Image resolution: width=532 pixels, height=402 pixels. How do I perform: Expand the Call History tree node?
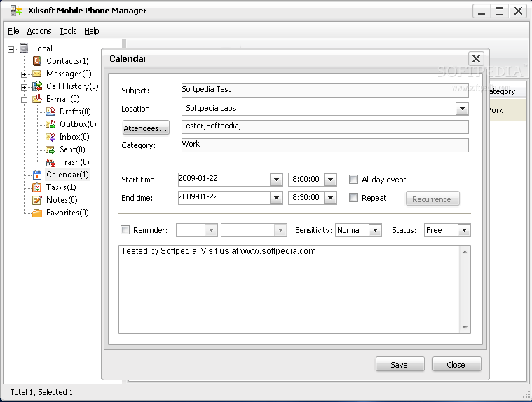click(x=24, y=87)
